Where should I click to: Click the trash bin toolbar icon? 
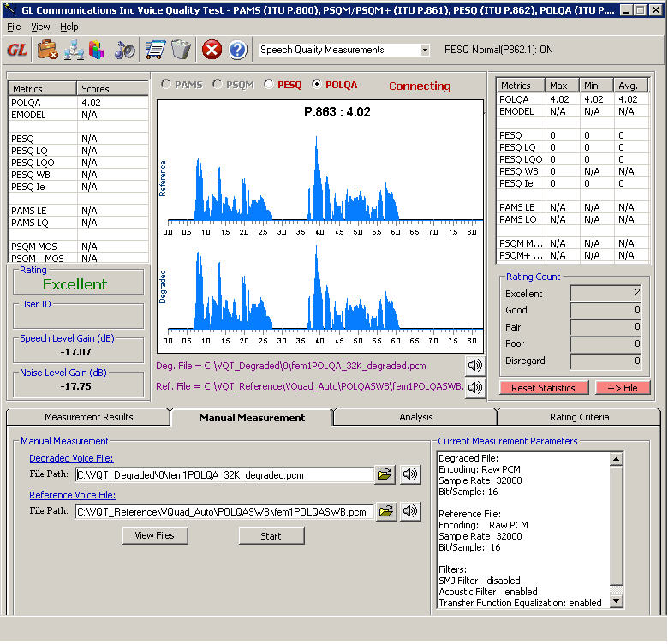(x=181, y=50)
